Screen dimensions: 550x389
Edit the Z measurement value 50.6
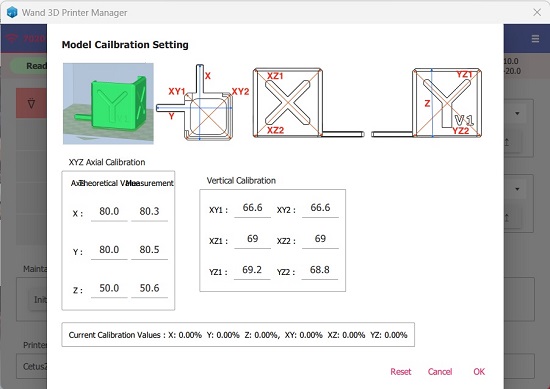[149, 288]
